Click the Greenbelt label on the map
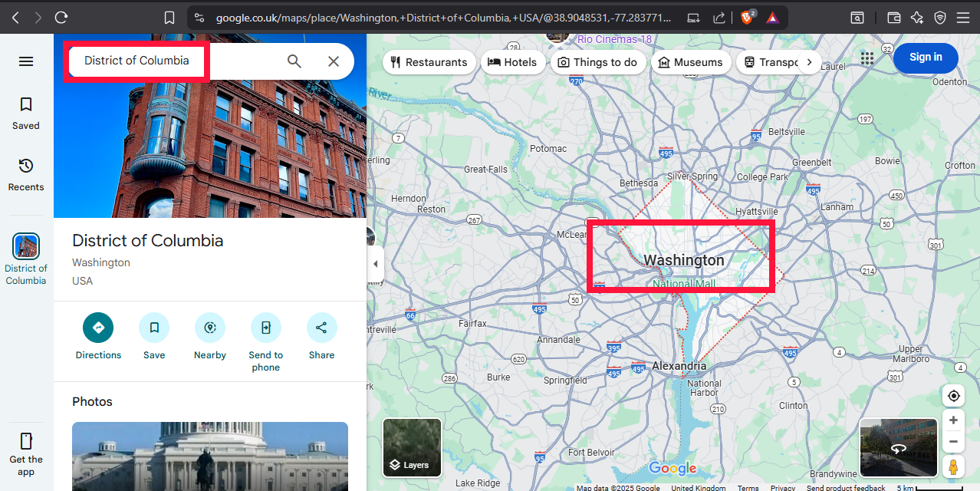The height and width of the screenshot is (491, 980). (812, 163)
